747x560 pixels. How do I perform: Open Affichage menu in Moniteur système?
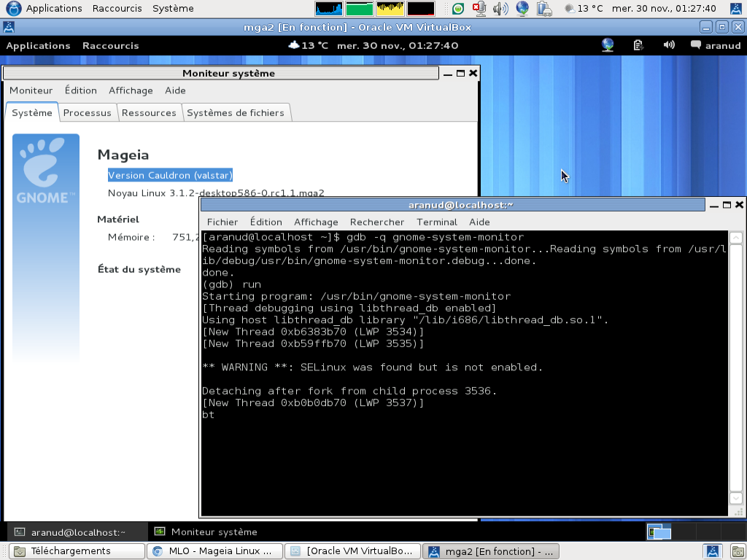tap(131, 90)
